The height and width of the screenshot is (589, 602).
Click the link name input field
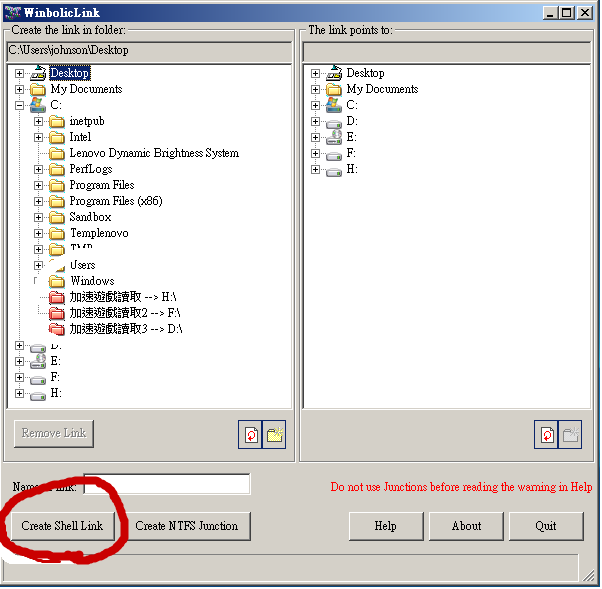coord(167,484)
